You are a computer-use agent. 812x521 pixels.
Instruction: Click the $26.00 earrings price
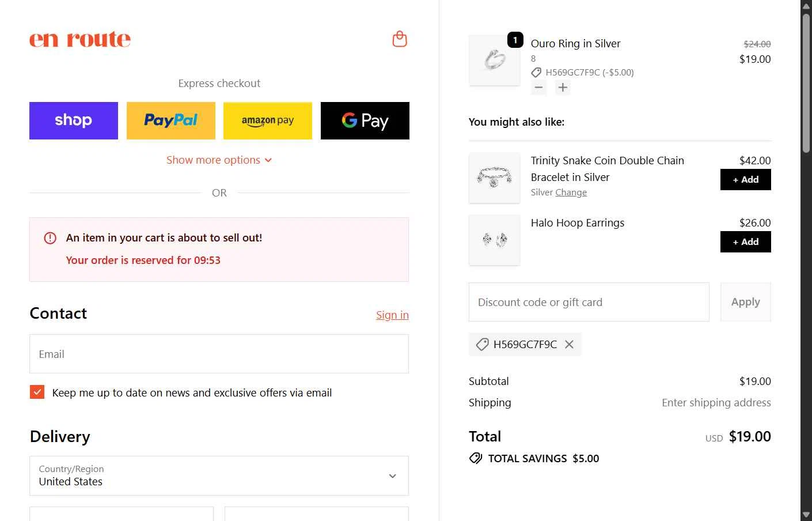pos(755,223)
